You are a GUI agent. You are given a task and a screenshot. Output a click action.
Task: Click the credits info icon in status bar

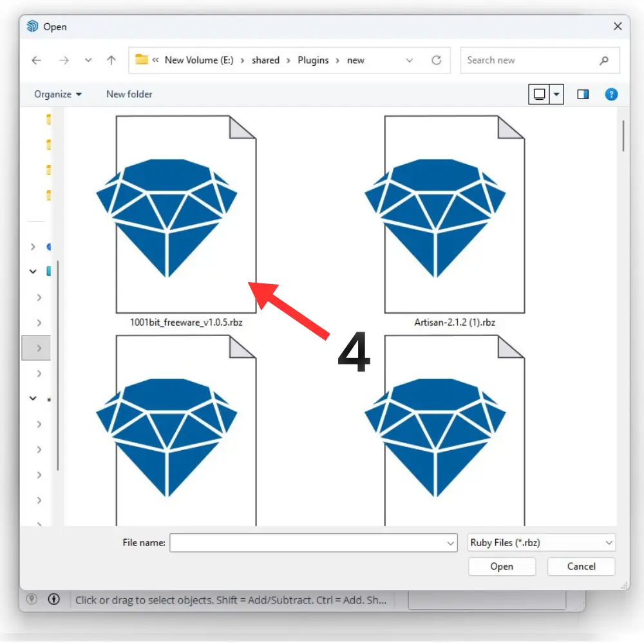click(53, 599)
